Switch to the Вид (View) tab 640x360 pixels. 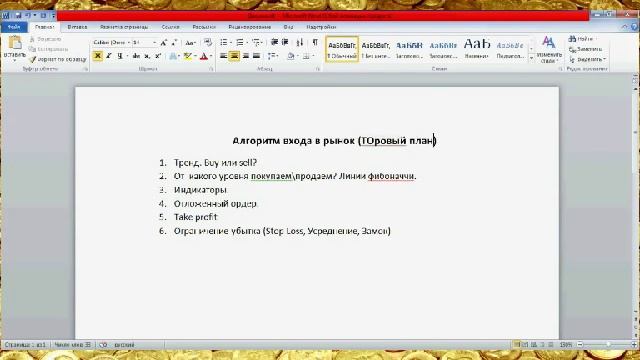(x=288, y=27)
